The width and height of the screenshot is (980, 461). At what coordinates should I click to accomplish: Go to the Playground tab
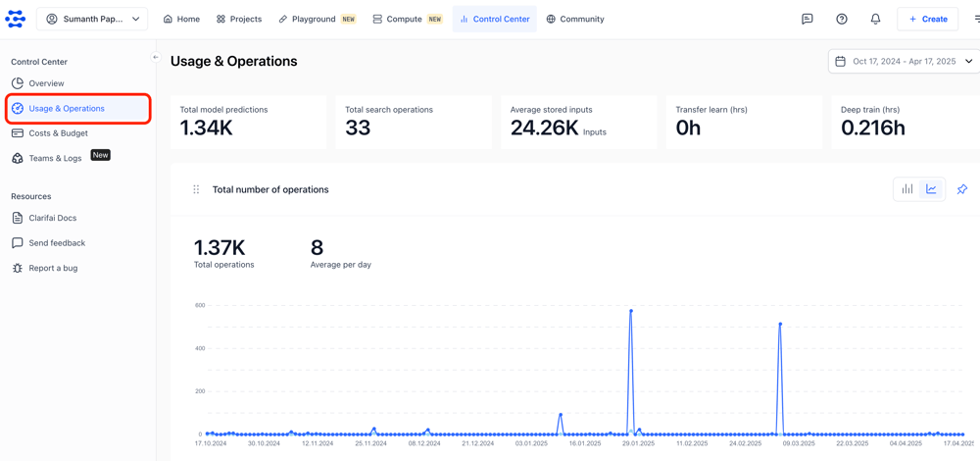[x=314, y=19]
